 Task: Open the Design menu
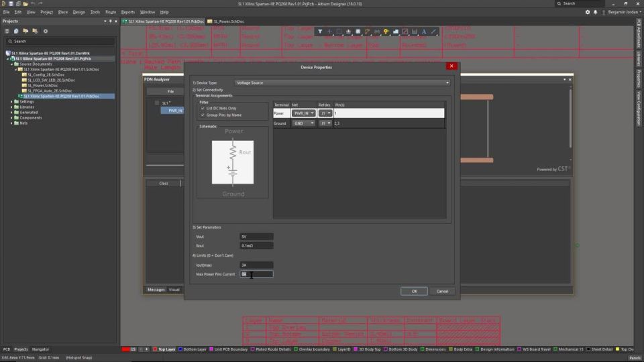pyautogui.click(x=79, y=12)
